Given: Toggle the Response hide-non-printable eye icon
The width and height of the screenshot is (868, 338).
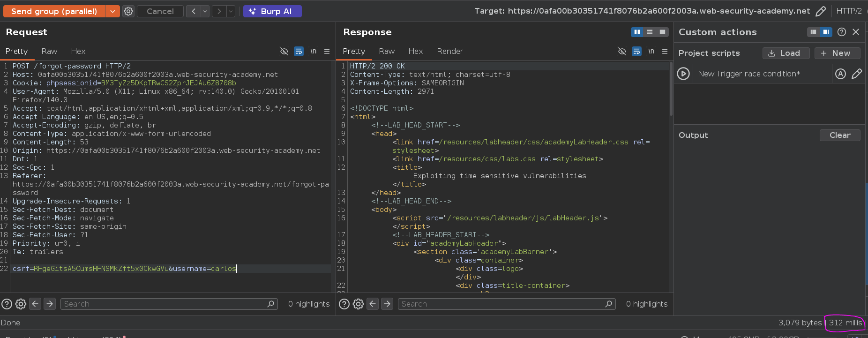Looking at the screenshot, I should point(622,51).
